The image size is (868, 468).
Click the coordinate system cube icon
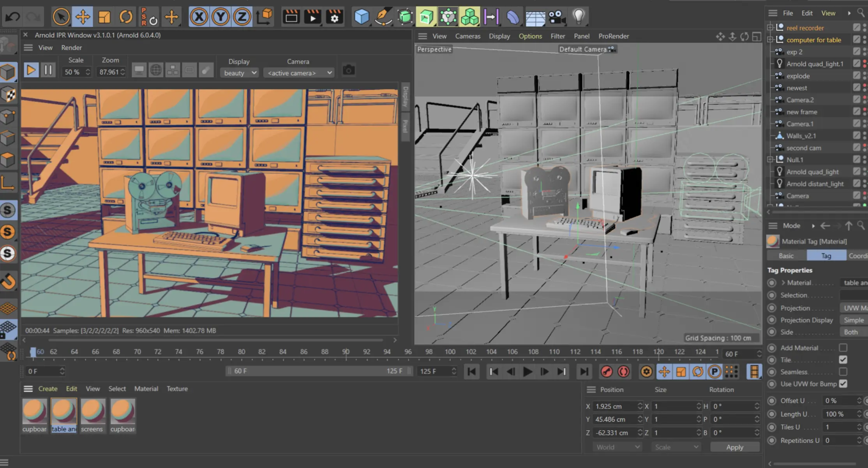point(265,17)
